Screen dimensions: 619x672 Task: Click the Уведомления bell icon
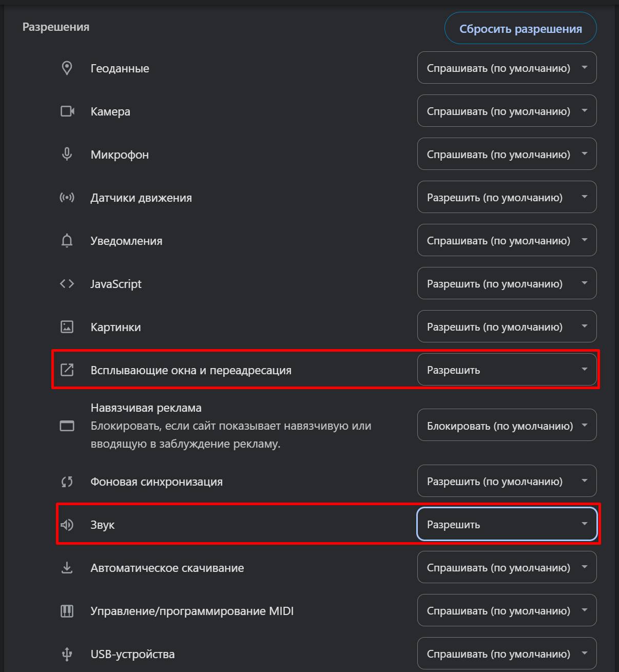(x=67, y=241)
